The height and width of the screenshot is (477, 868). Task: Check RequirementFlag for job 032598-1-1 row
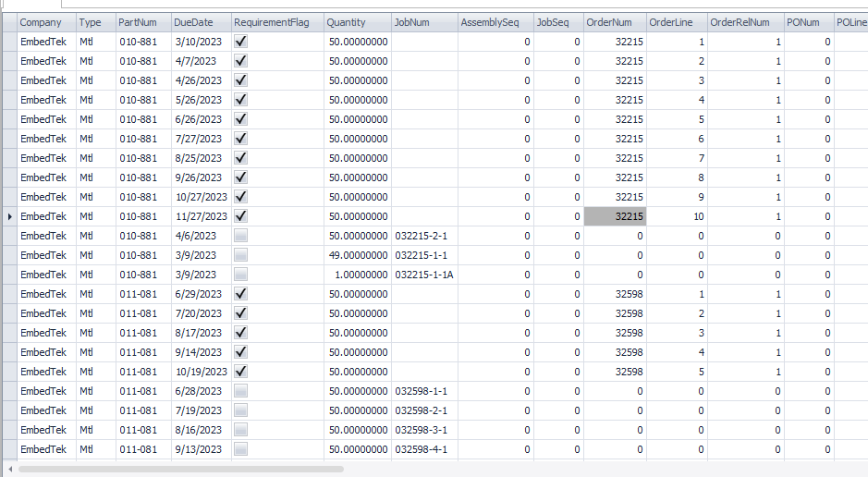(x=240, y=391)
